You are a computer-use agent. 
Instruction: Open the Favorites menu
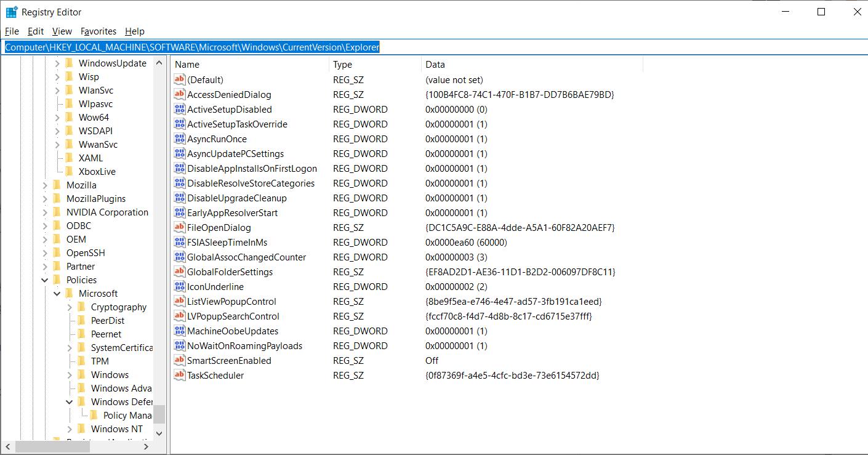[98, 31]
